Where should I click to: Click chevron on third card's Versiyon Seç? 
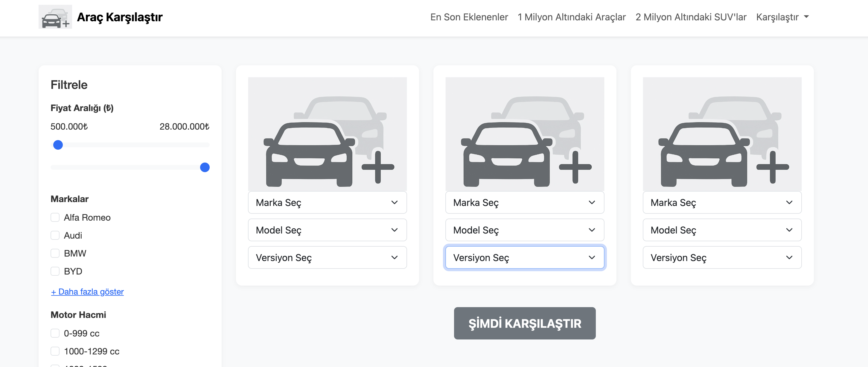point(789,257)
